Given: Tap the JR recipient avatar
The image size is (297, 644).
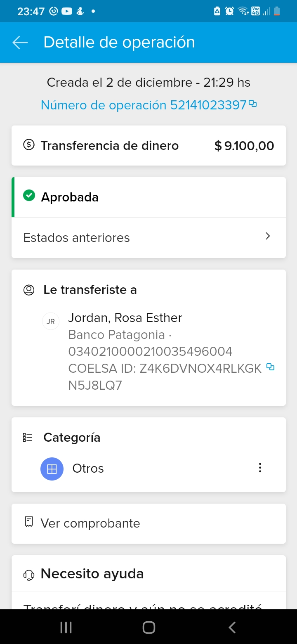Looking at the screenshot, I should (x=51, y=322).
